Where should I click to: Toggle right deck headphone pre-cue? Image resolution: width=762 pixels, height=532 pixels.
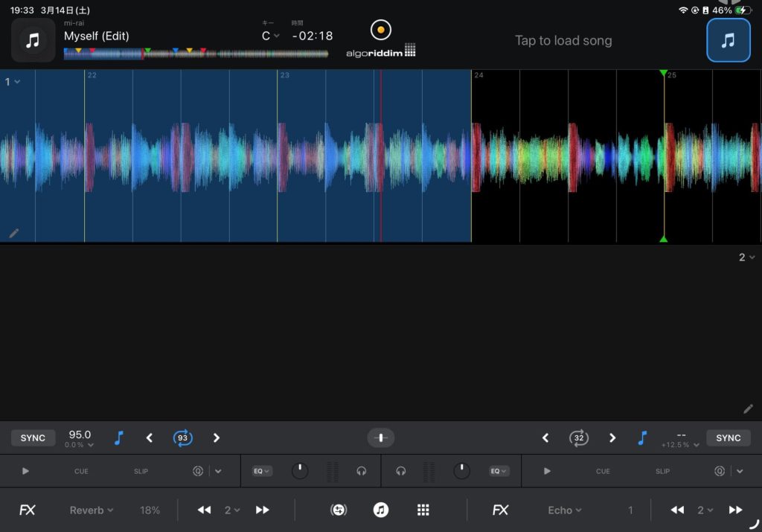[401, 471]
